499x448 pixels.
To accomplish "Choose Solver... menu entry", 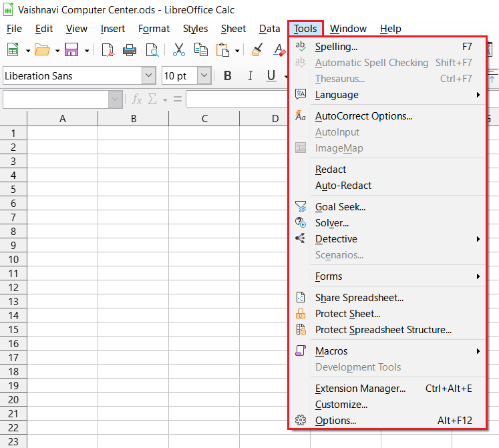I will (x=387, y=223).
